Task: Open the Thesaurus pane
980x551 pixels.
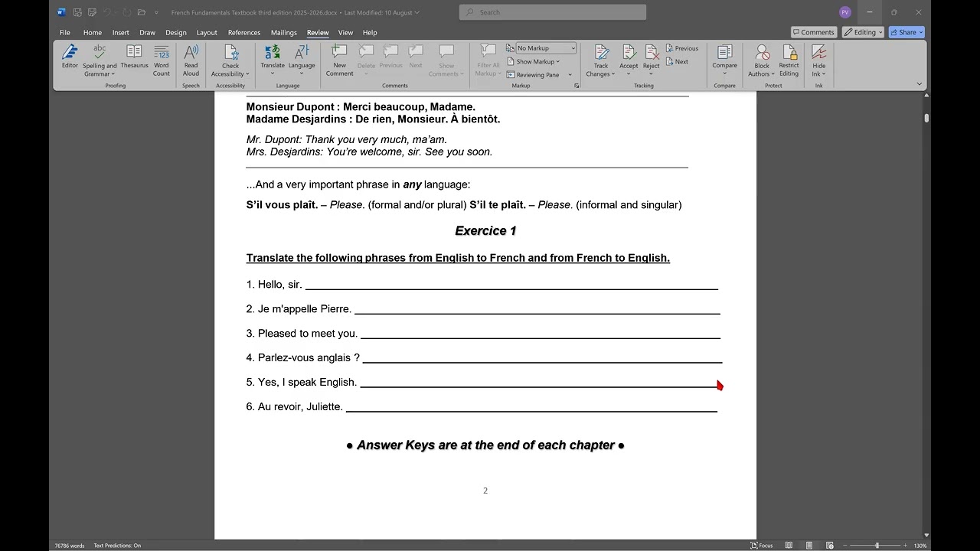Action: [134, 57]
